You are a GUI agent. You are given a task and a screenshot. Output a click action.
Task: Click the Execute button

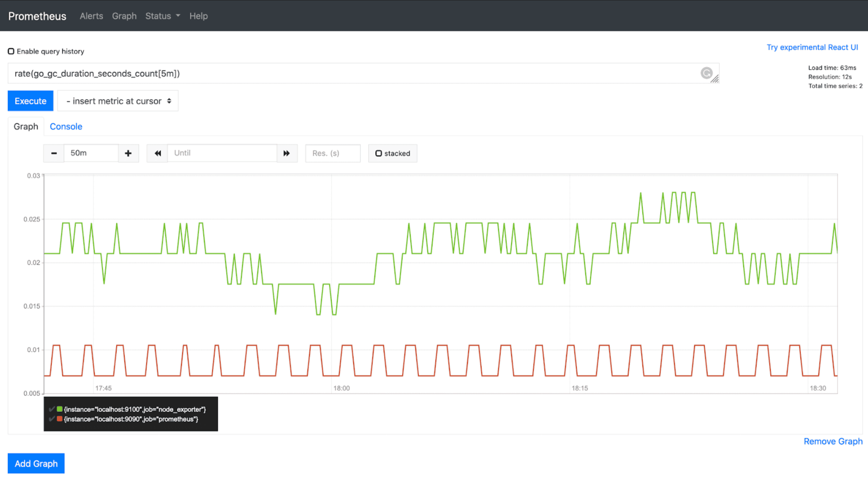(30, 101)
